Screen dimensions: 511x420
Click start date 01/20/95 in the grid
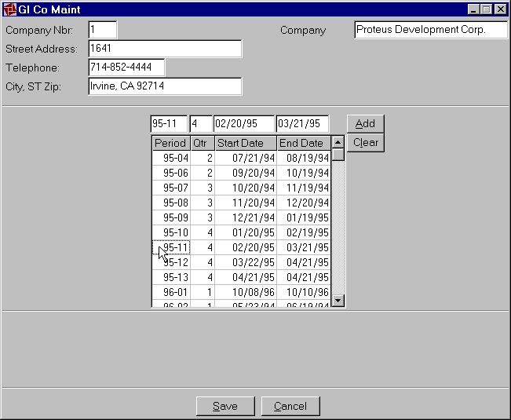(x=246, y=232)
